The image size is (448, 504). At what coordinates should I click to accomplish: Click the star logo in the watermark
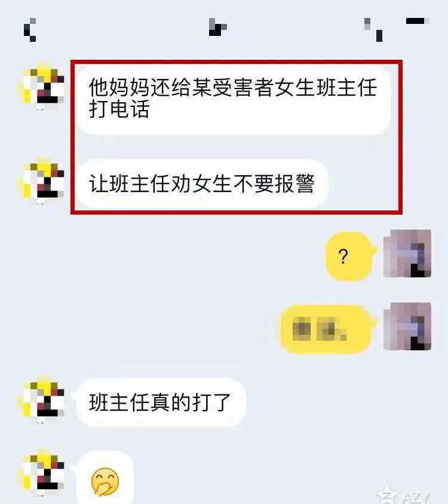pyautogui.click(x=388, y=496)
